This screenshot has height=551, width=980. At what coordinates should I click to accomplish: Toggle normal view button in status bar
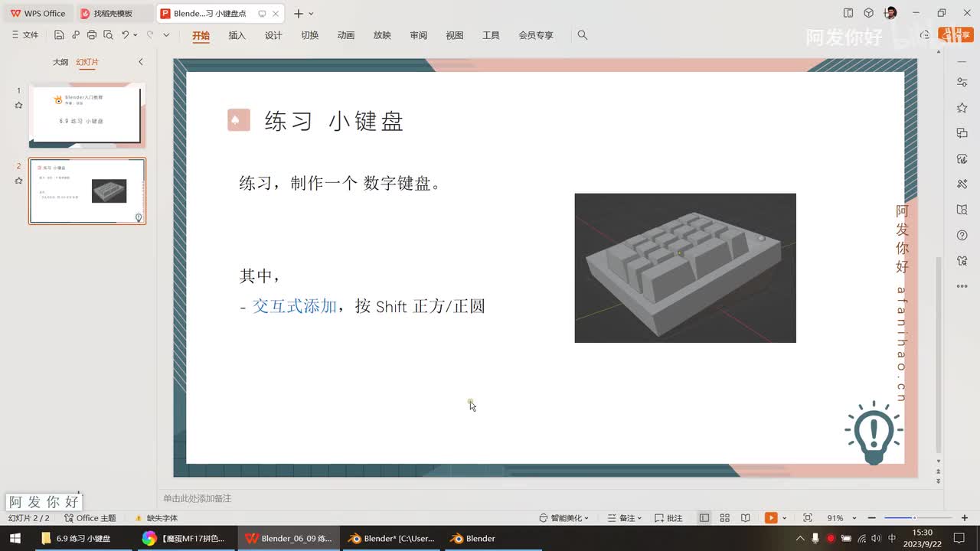704,518
